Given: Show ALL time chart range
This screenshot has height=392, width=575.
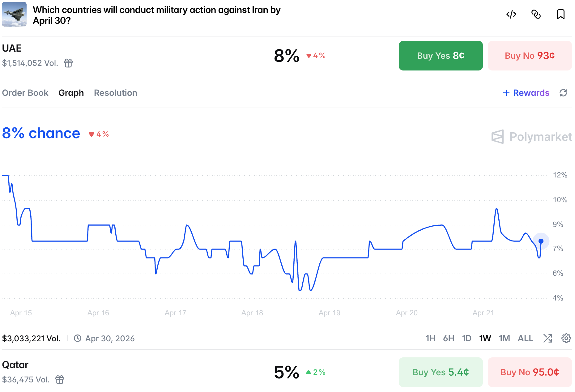Looking at the screenshot, I should point(525,338).
